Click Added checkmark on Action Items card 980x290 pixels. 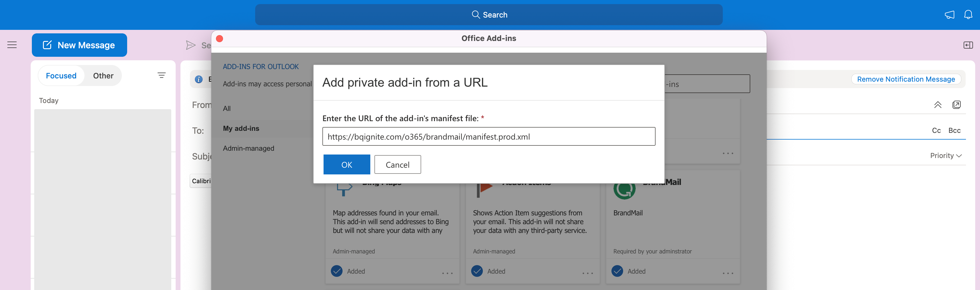pos(477,271)
